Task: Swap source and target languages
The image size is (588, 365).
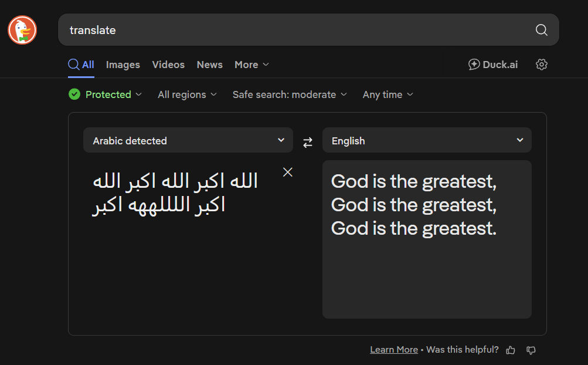Action: point(308,143)
